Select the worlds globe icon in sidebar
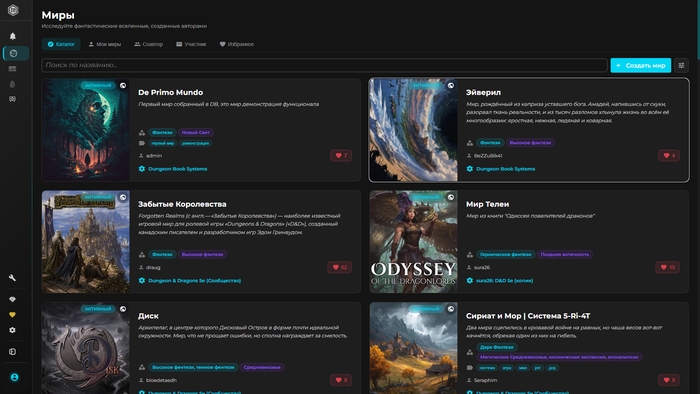Screen dimensions: 700x394 click(x=14, y=54)
